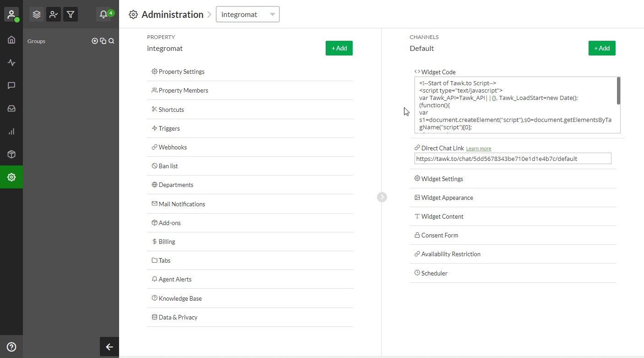
Task: Open the Reporting bar chart icon
Action: point(11,132)
